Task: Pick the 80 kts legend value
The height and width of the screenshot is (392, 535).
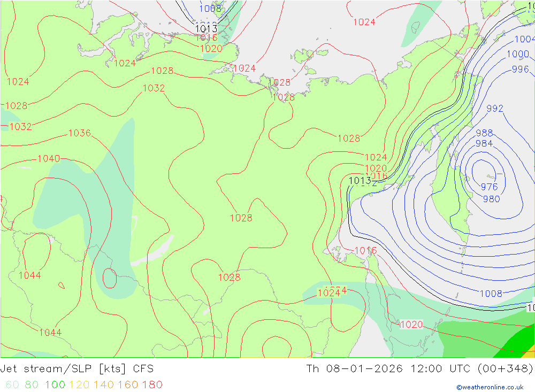Action: point(32,385)
